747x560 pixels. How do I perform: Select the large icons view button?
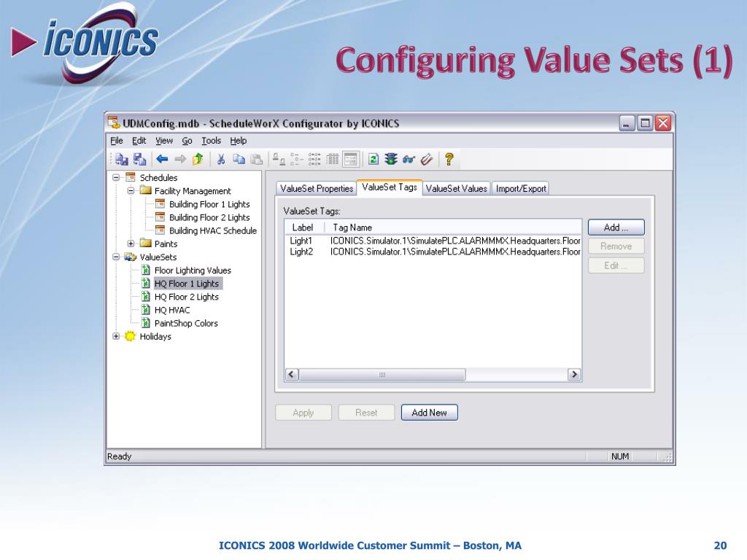tap(279, 160)
